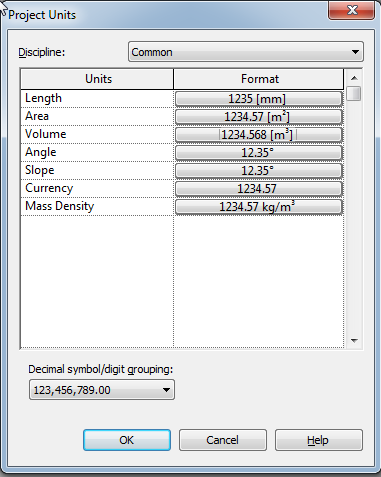This screenshot has height=477, width=381.
Task: Click the Format column header
Action: pyautogui.click(x=259, y=79)
